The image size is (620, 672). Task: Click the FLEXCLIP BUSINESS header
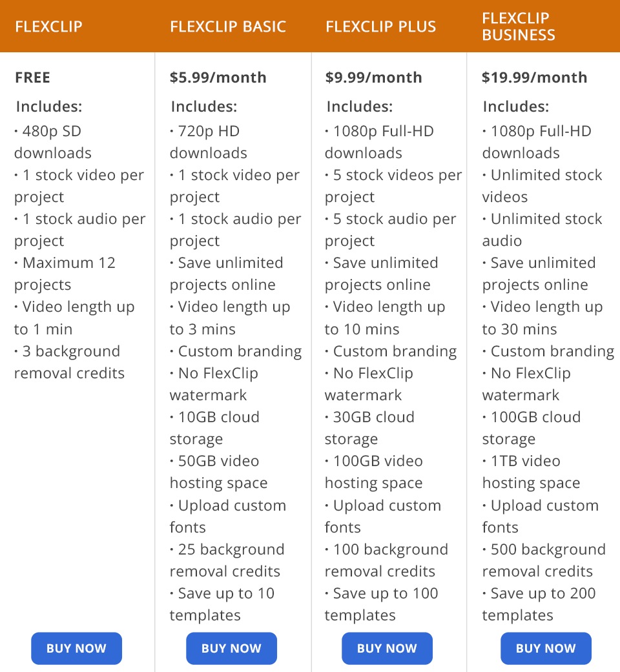point(519,26)
